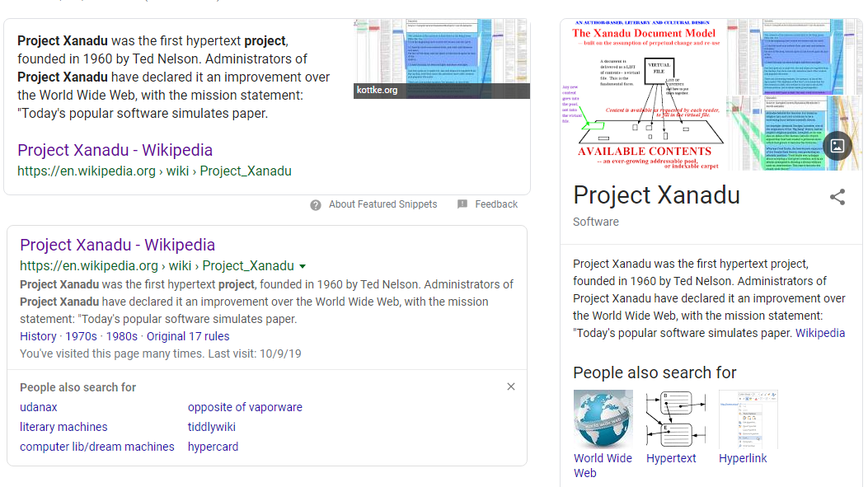Search for udanax suggestion

39,407
